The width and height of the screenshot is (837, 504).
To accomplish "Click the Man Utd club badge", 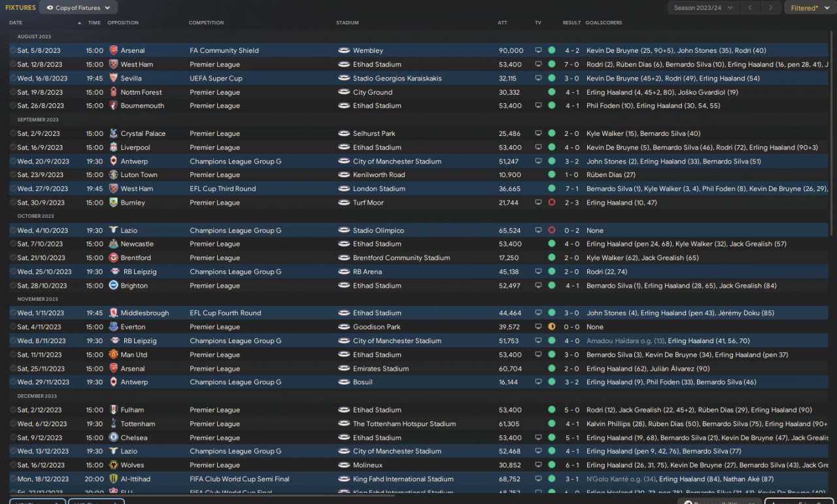I will click(x=114, y=355).
